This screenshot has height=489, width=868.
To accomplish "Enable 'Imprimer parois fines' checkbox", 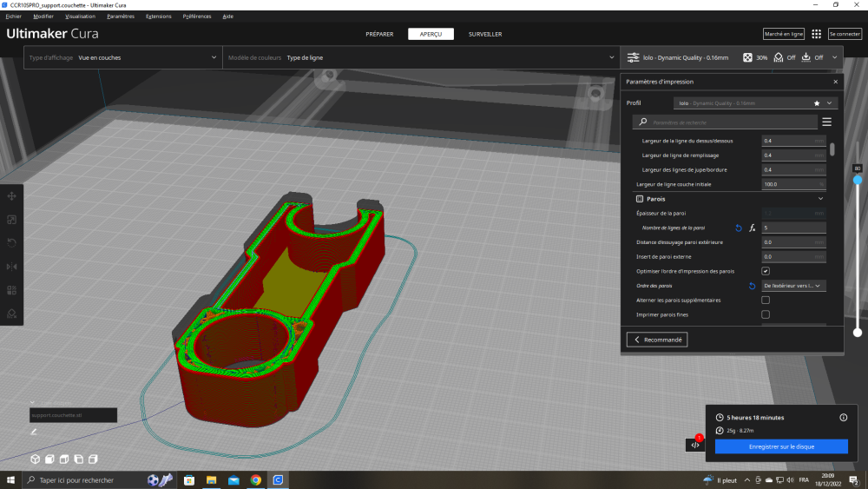I will click(766, 314).
